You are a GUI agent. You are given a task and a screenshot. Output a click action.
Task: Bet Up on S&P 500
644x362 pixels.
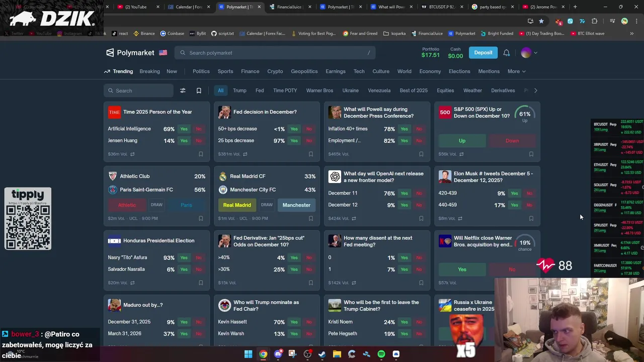click(462, 141)
